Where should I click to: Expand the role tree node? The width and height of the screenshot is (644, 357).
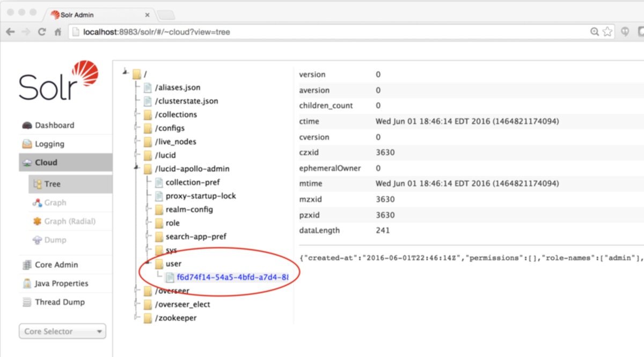click(148, 223)
